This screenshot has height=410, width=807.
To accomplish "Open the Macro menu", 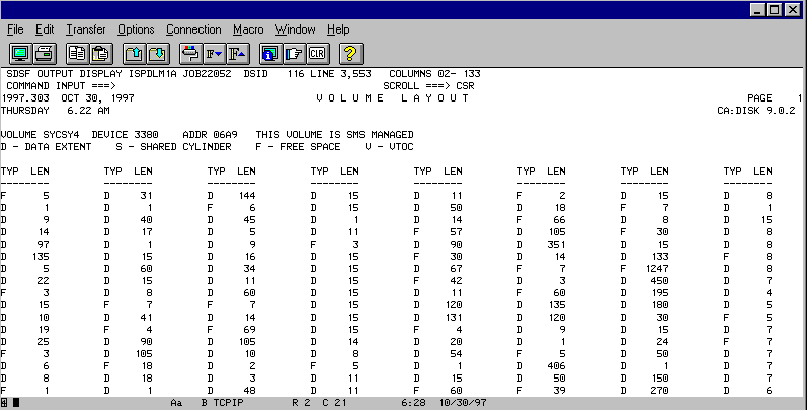I will [248, 30].
